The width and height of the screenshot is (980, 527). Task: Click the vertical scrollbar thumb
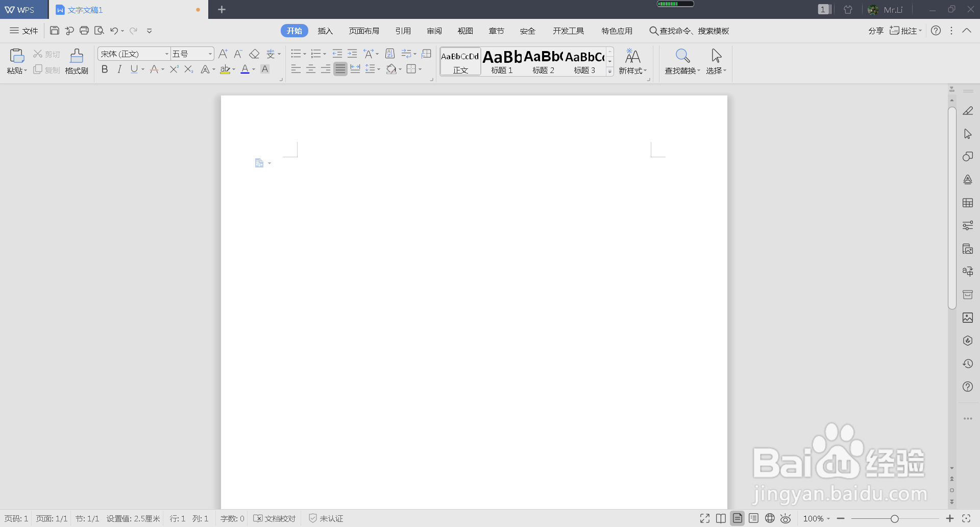coord(952,207)
